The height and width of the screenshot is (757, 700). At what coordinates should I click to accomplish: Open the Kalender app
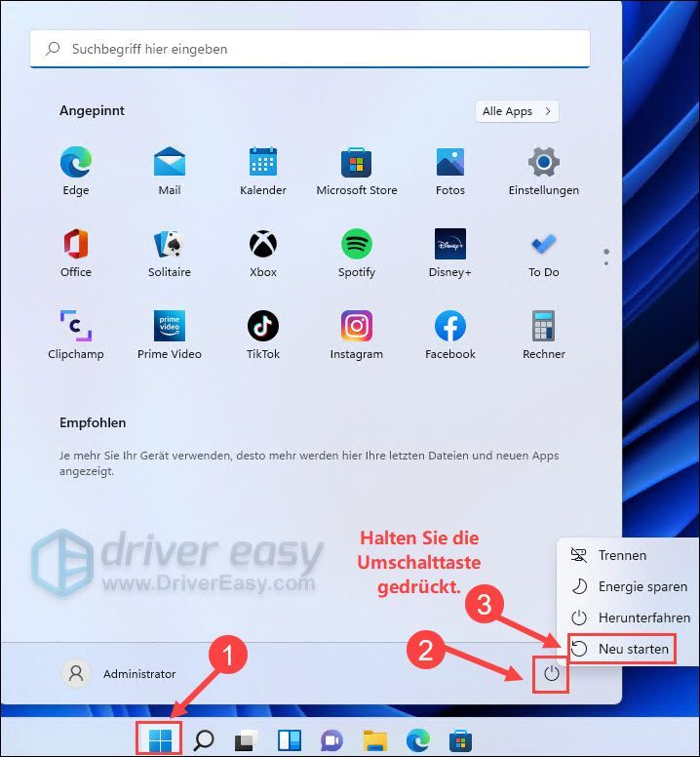pos(263,171)
